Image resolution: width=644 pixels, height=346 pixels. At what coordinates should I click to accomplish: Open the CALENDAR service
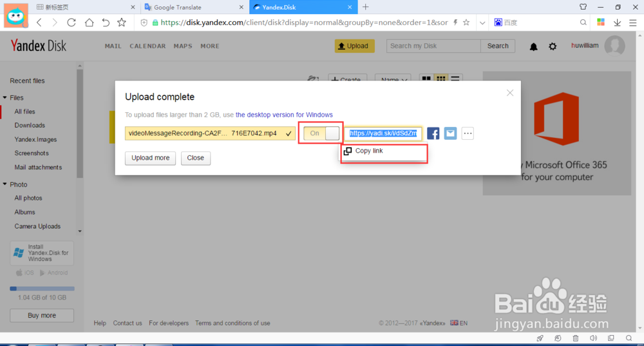click(x=148, y=46)
